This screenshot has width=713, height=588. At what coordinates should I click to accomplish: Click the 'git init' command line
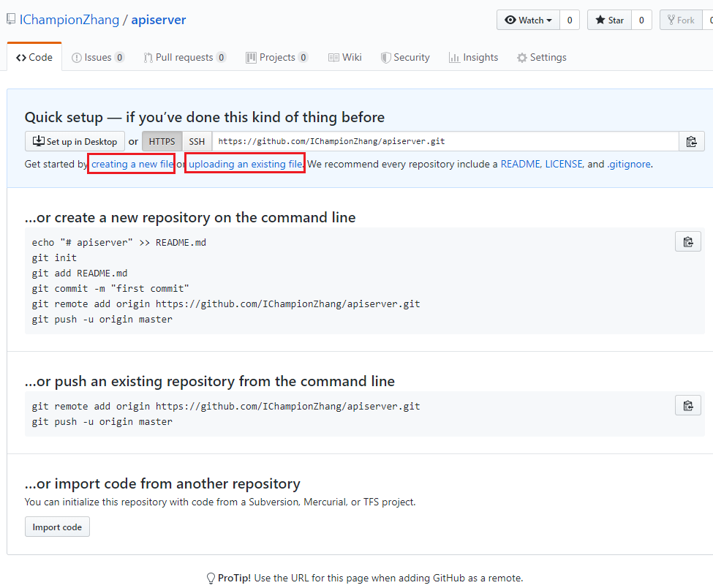click(x=54, y=258)
